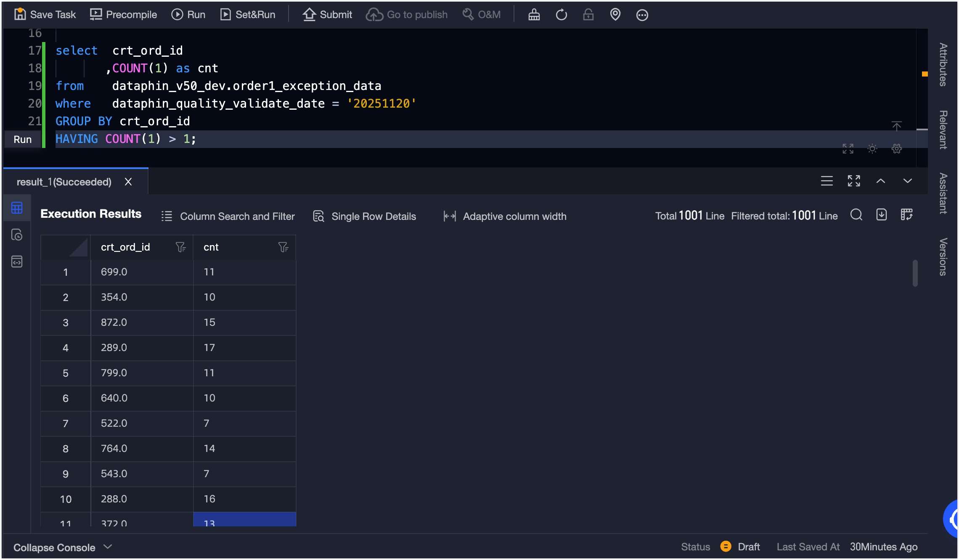Close the result_1 tab
The height and width of the screenshot is (560, 959).
pyautogui.click(x=129, y=182)
